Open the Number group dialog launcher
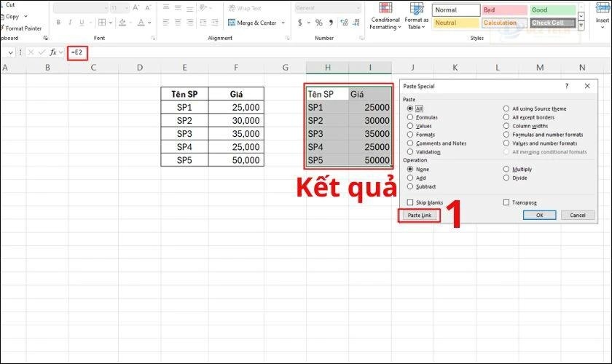 click(x=361, y=38)
